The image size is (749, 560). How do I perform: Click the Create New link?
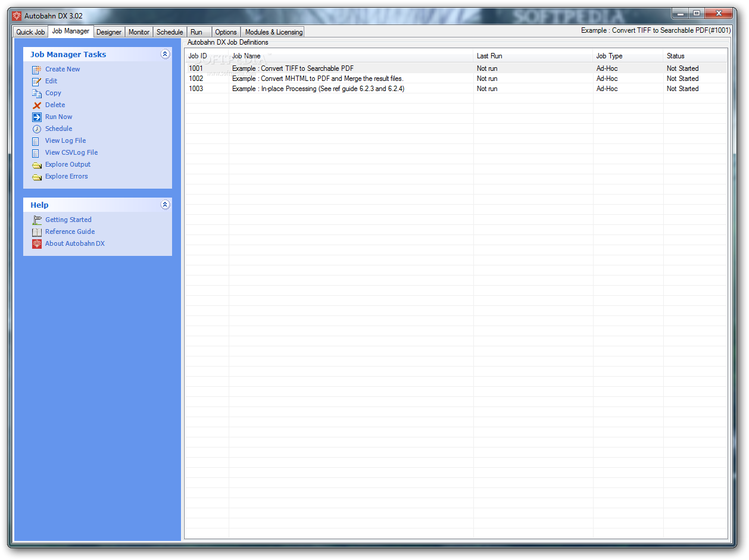(x=63, y=69)
